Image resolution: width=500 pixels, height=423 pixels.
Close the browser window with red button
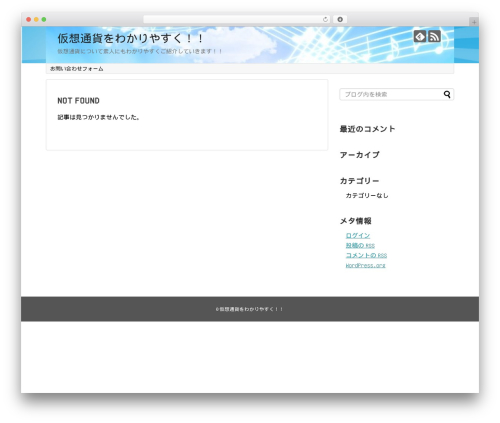click(x=29, y=19)
